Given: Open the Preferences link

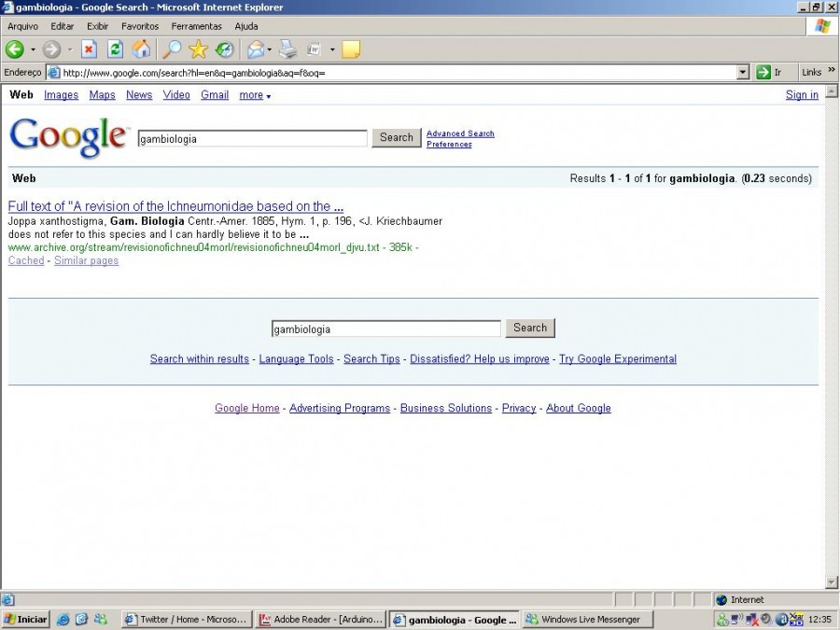Looking at the screenshot, I should click(449, 144).
